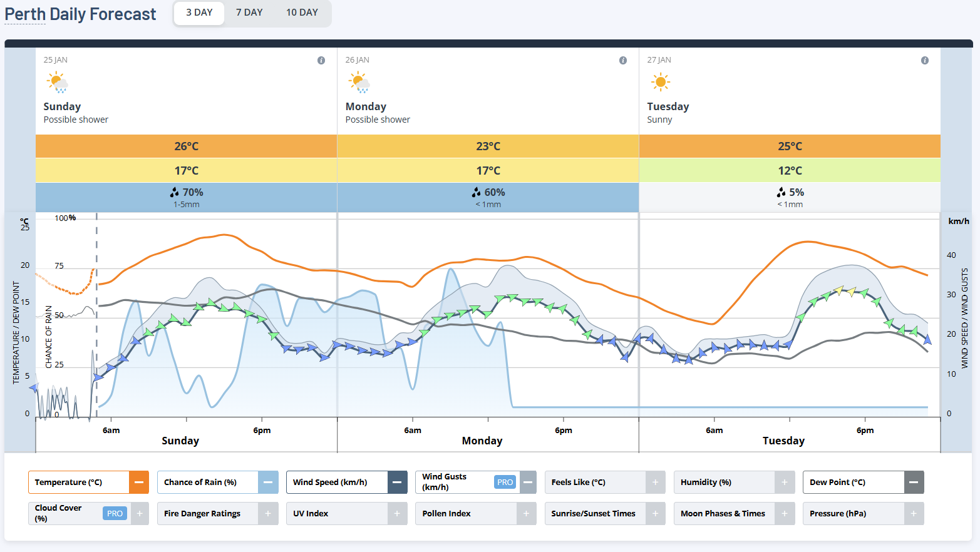Click the info icon on Sunday's forecast card
Image resolution: width=980 pixels, height=552 pixels.
321,61
